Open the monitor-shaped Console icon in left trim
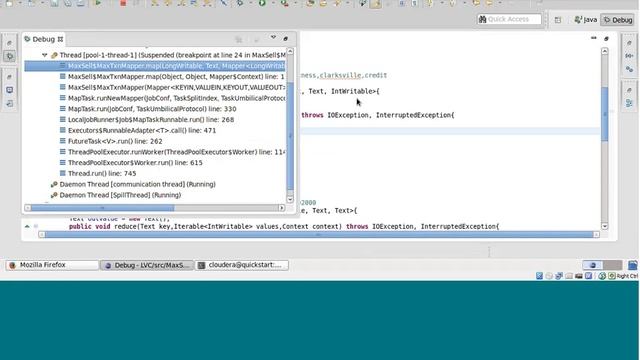 tap(9, 90)
